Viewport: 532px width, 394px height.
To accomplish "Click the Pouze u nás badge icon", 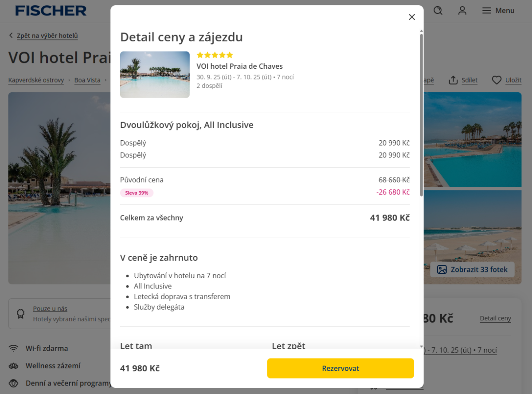I will pyautogui.click(x=20, y=314).
